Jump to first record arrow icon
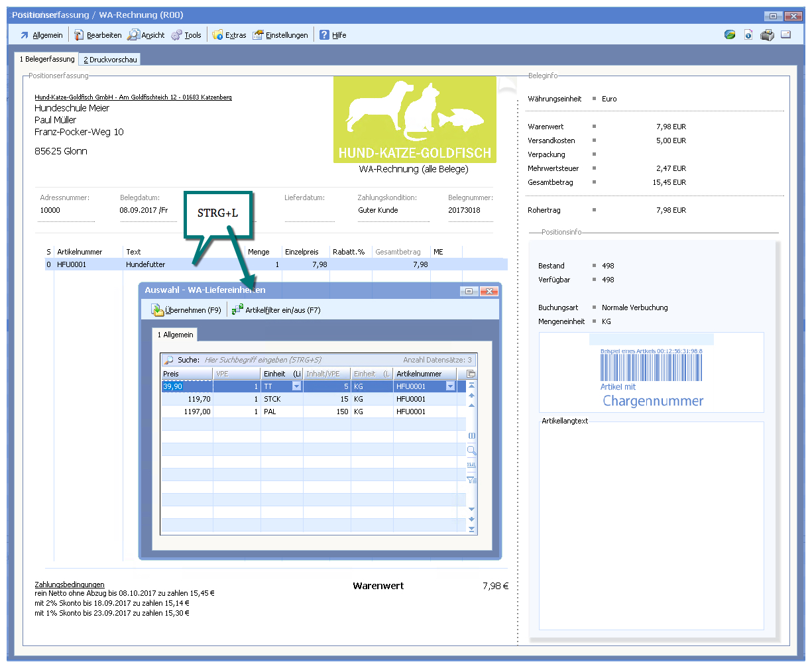812x668 pixels. click(x=472, y=385)
